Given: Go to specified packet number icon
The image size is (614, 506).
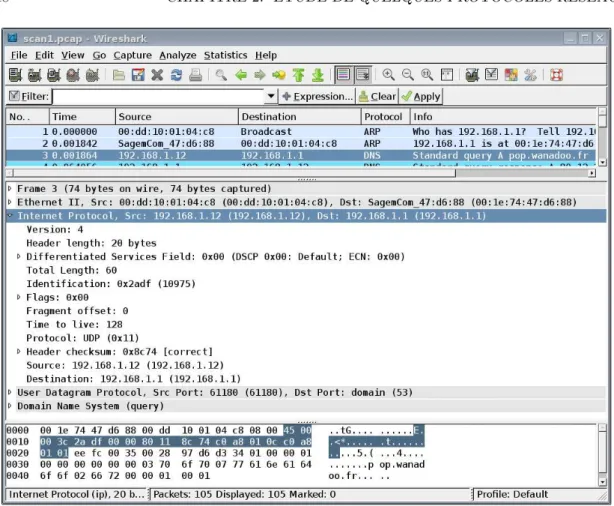Looking at the screenshot, I should (279, 75).
